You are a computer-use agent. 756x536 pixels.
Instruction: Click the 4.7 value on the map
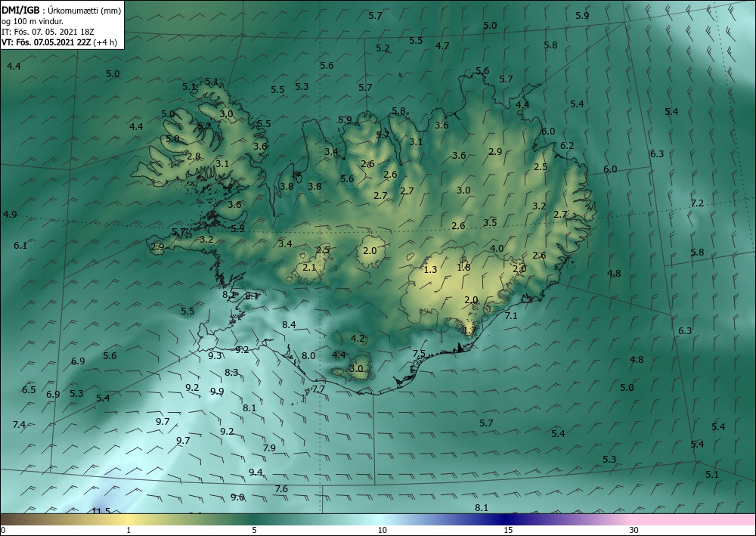coord(442,46)
